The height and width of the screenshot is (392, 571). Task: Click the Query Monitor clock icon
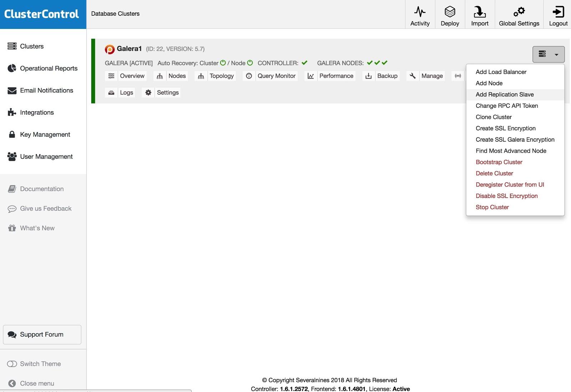click(x=249, y=76)
